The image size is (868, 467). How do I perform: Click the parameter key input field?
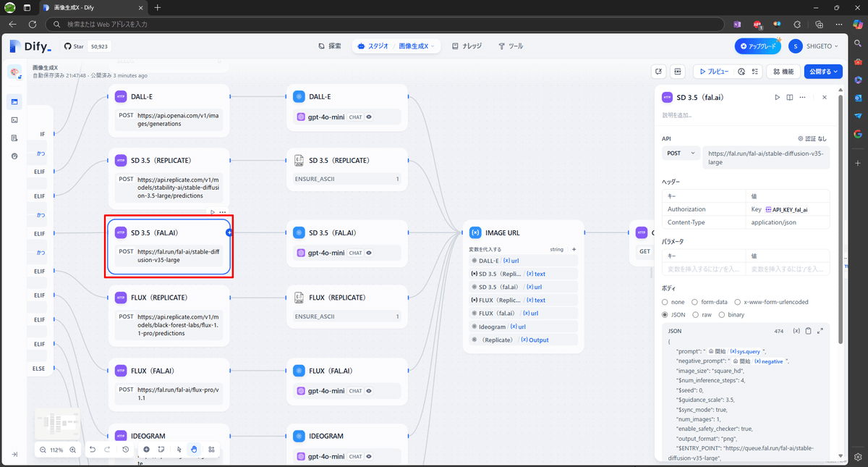[704, 269]
